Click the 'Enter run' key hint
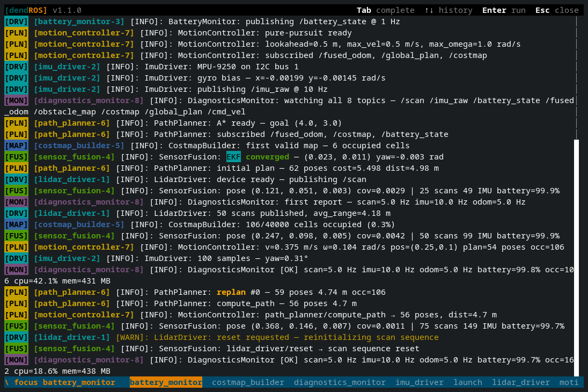The height and width of the screenshot is (392, 588). tap(504, 10)
